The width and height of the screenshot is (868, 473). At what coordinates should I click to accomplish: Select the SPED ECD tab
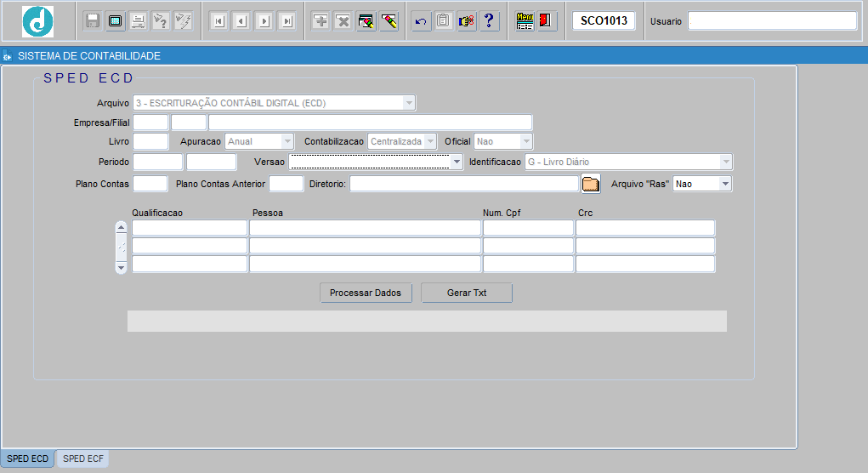(27, 459)
